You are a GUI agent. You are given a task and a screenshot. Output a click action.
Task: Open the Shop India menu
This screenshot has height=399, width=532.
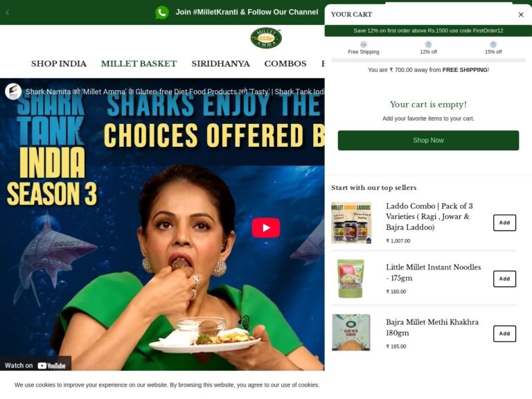pos(59,64)
